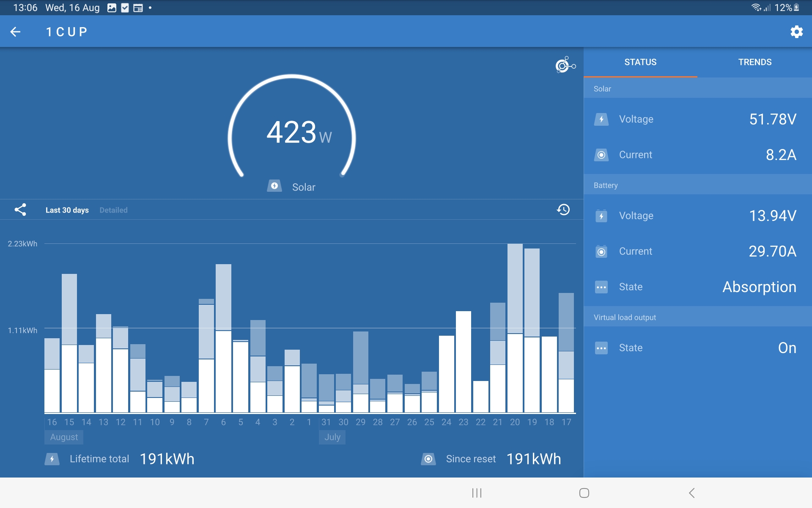Tap solar panel icon under gauge
The height and width of the screenshot is (508, 812).
tap(274, 186)
